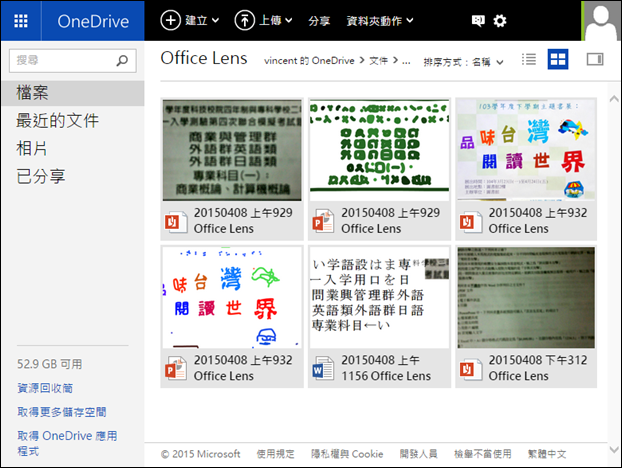This screenshot has height=468, width=622.
Task: Open 使用規定 footer link
Action: tap(275, 454)
